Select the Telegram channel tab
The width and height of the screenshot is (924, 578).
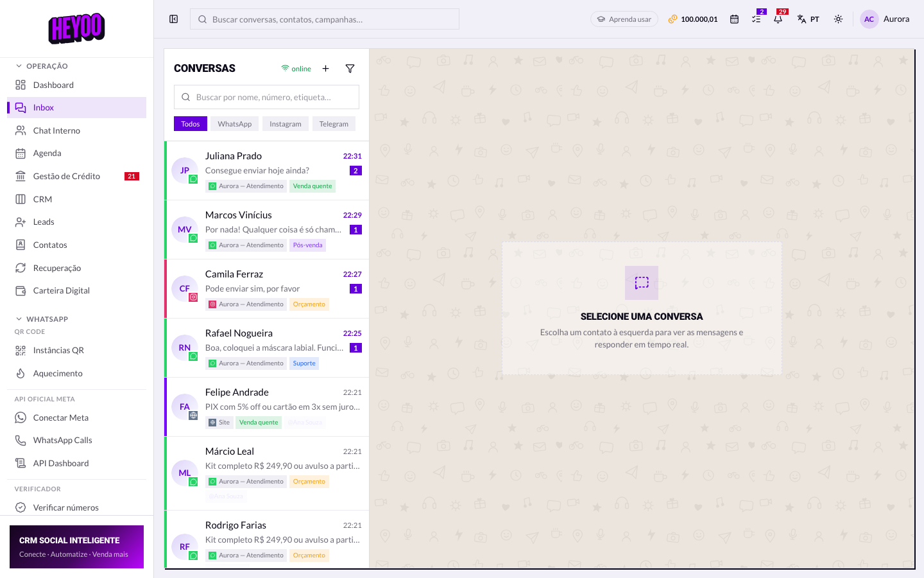(x=334, y=124)
